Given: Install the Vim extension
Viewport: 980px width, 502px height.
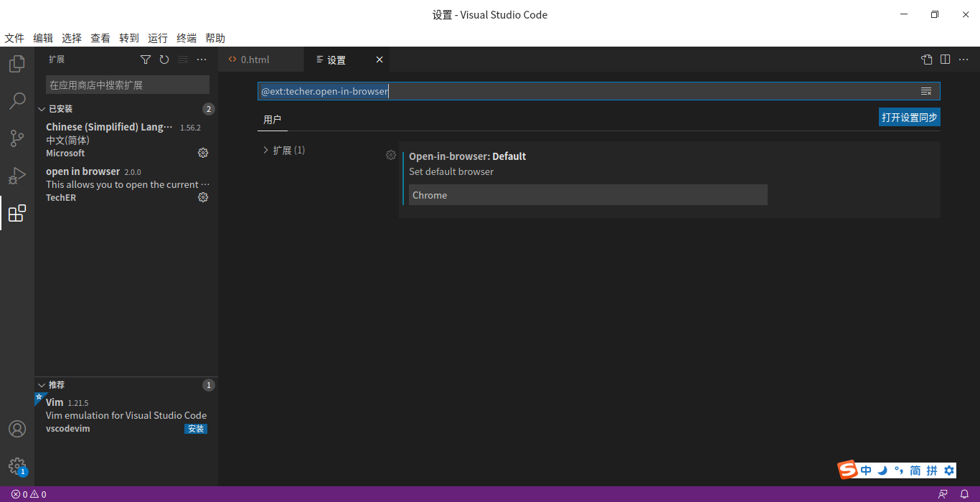Looking at the screenshot, I should pos(196,429).
